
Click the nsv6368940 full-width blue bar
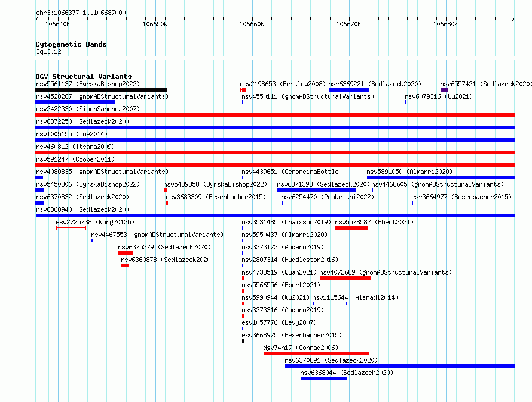click(275, 215)
